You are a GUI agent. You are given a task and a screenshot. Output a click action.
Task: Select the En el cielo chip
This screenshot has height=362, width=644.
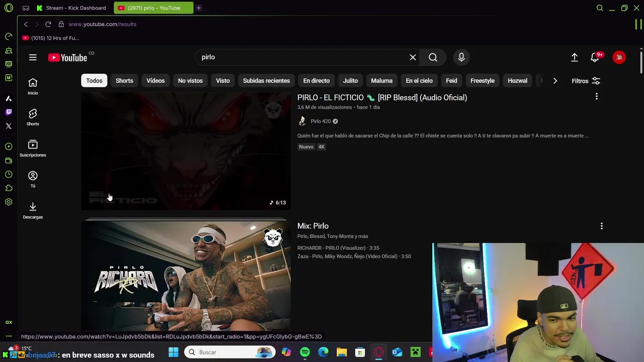pos(419,81)
